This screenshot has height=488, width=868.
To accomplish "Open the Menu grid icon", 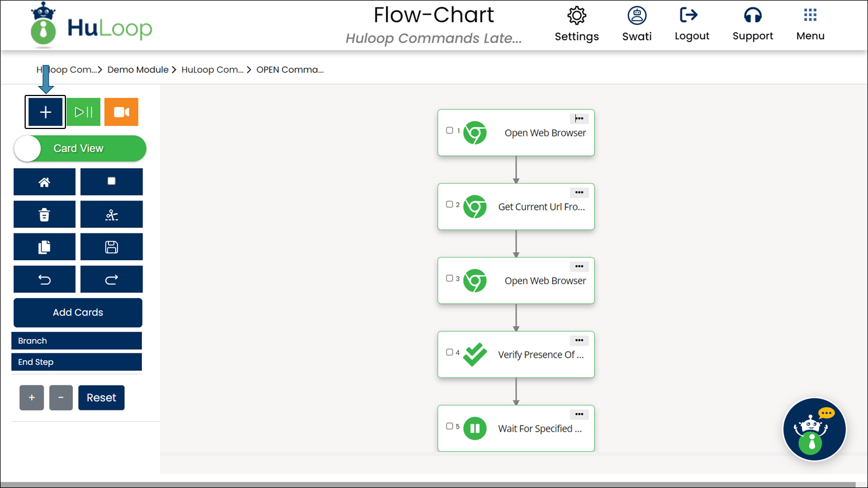I will pyautogui.click(x=810, y=15).
